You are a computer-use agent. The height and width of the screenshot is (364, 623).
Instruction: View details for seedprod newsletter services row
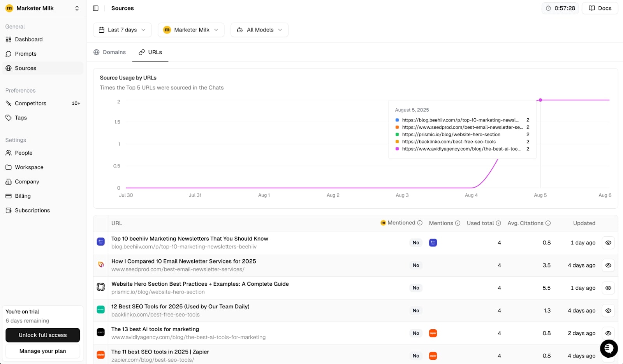(x=608, y=265)
